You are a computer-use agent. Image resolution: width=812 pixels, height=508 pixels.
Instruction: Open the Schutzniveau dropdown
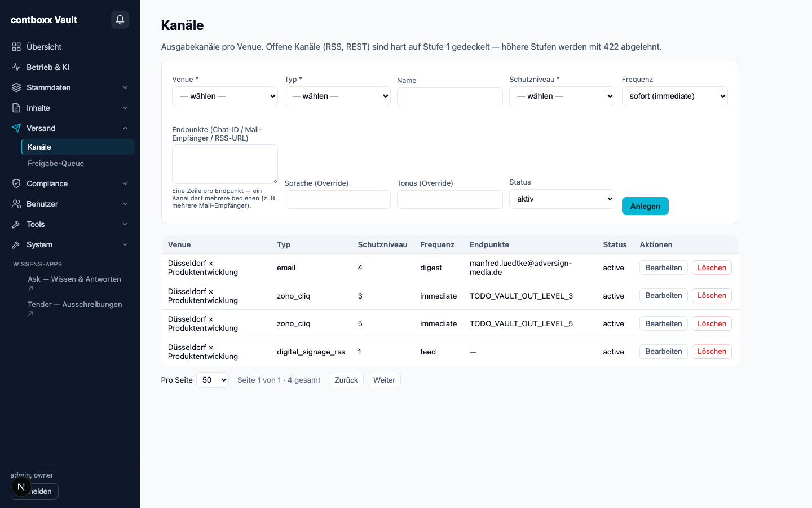562,96
